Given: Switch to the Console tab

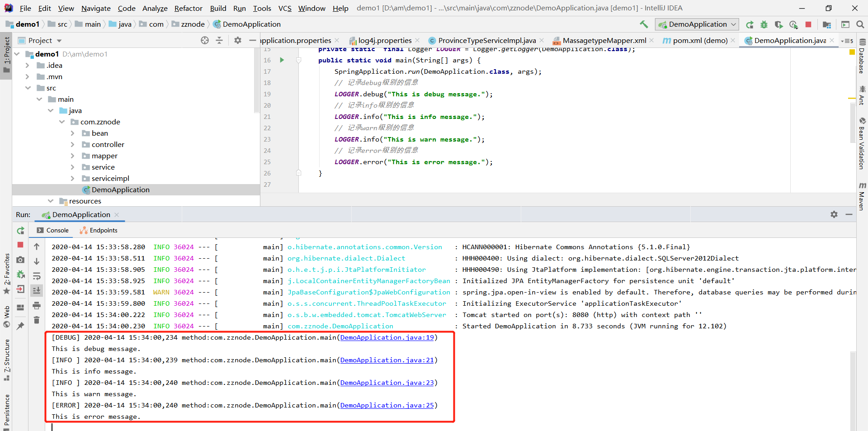Looking at the screenshot, I should 53,230.
